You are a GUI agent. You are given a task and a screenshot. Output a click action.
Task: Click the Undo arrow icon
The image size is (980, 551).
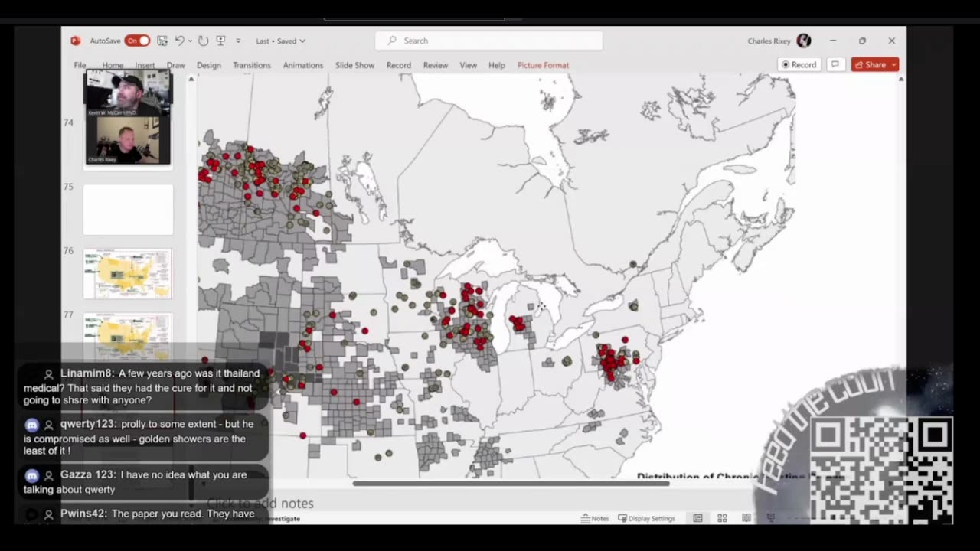(x=179, y=41)
